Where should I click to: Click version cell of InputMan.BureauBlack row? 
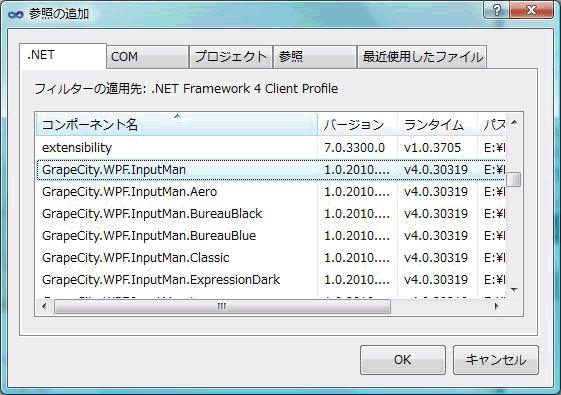357,214
